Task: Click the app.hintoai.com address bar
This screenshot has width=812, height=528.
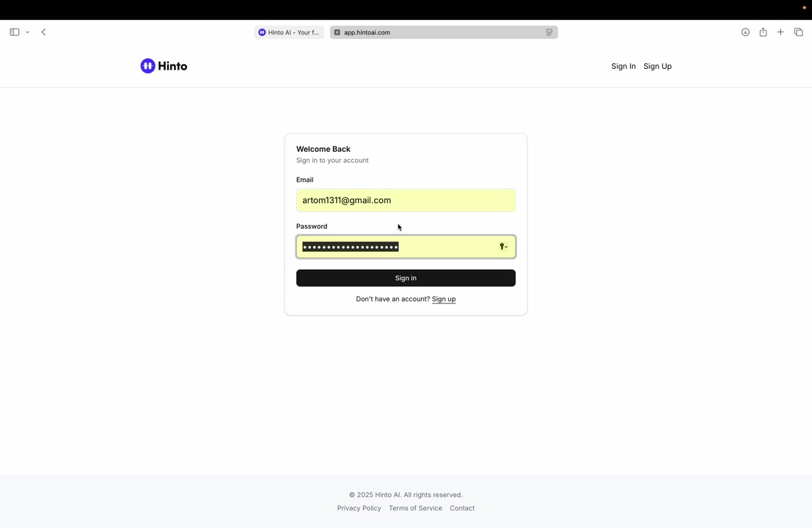Action: [x=440, y=32]
